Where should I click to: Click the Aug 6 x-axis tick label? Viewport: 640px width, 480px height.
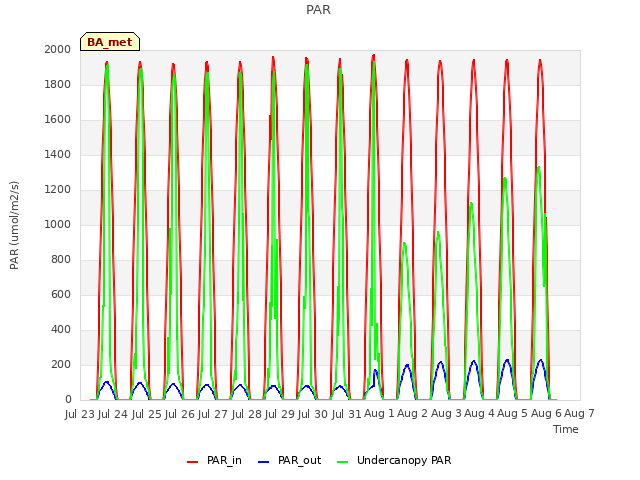[546, 414]
